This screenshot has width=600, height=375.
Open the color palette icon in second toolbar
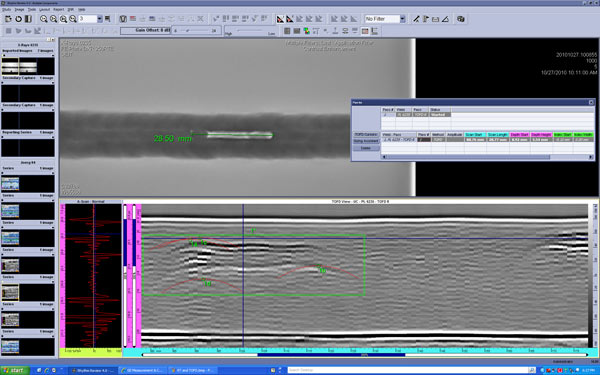coord(307,31)
